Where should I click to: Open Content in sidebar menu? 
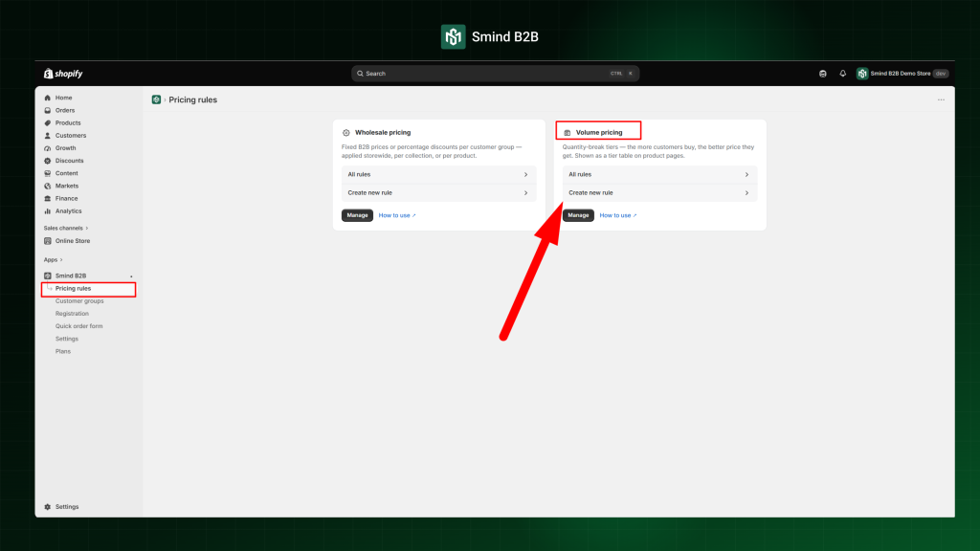(x=66, y=173)
